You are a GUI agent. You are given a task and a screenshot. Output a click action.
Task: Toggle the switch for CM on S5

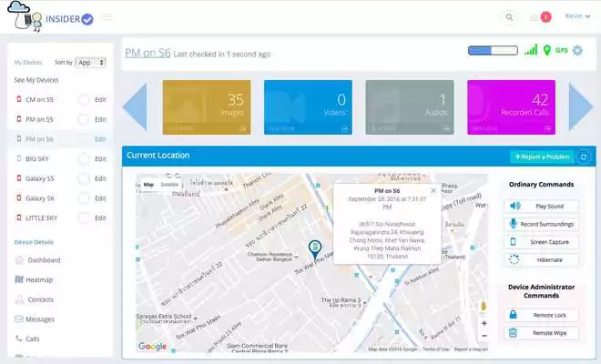click(83, 99)
